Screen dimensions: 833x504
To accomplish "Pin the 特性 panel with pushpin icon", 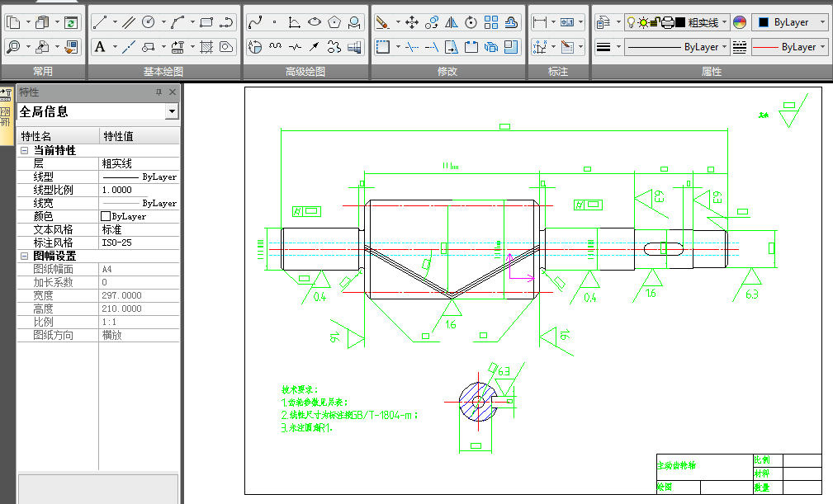I will click(x=159, y=92).
